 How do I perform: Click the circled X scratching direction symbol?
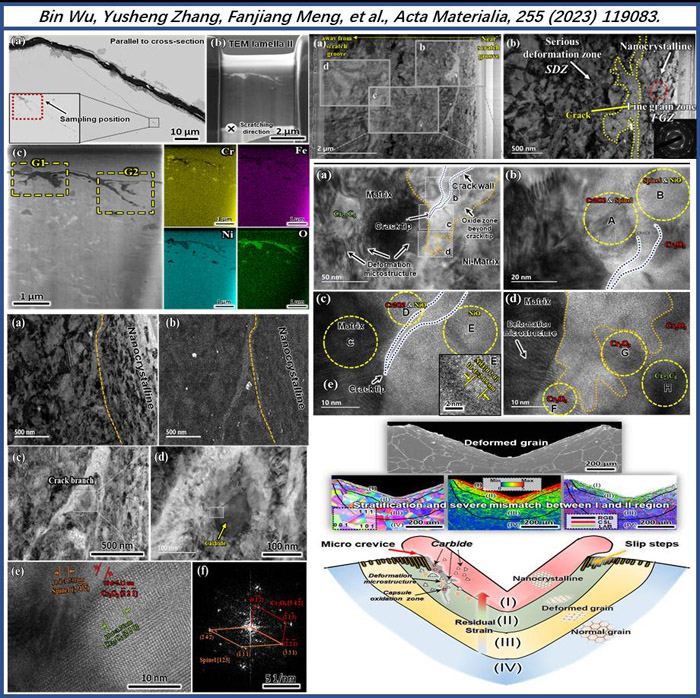(231, 130)
